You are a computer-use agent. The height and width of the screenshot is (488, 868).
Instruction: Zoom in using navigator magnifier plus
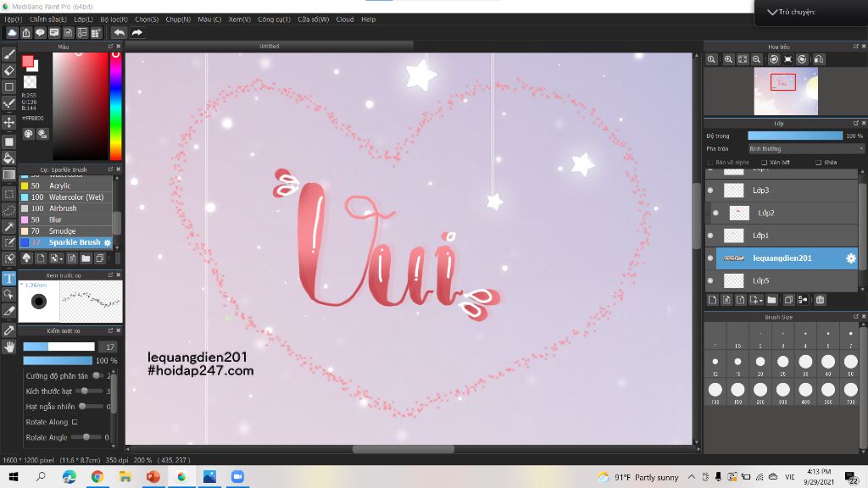click(x=728, y=59)
